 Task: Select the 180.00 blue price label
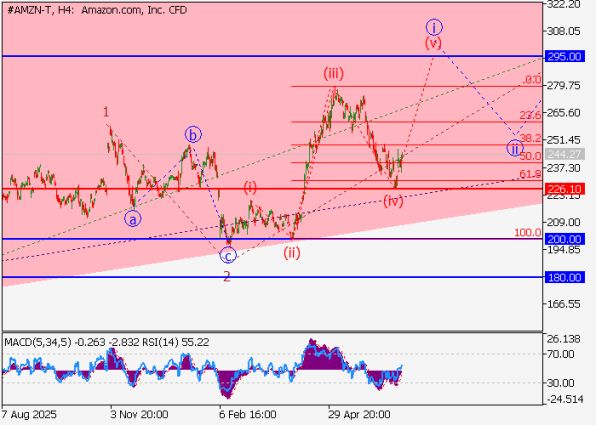564,277
